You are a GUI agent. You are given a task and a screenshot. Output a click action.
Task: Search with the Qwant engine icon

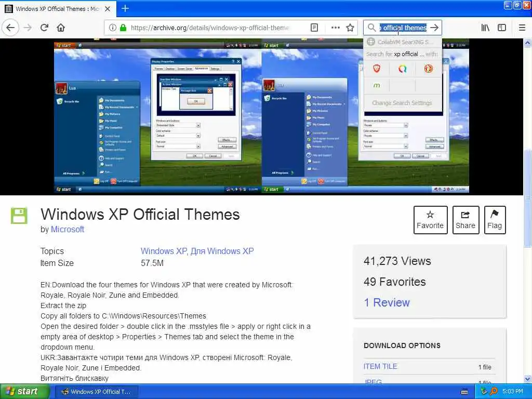[x=403, y=69]
